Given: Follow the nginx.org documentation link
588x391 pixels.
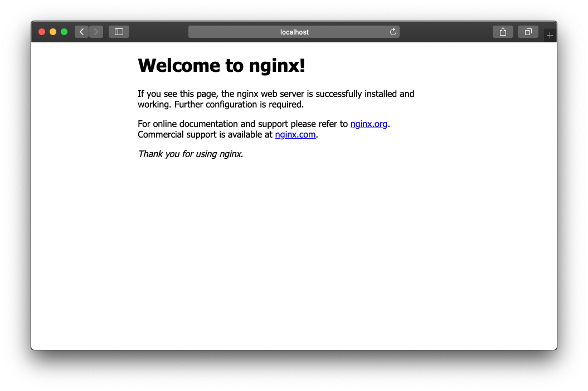Looking at the screenshot, I should pos(368,124).
